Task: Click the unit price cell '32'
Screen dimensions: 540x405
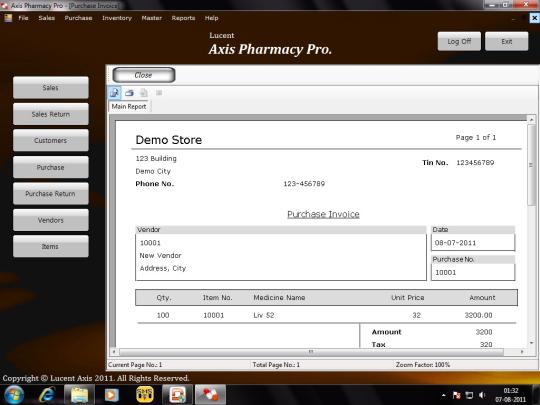Action: (x=417, y=315)
